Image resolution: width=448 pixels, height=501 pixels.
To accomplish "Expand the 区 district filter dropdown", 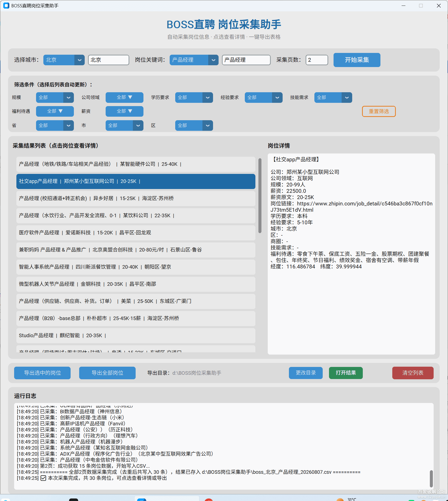I will (x=194, y=126).
